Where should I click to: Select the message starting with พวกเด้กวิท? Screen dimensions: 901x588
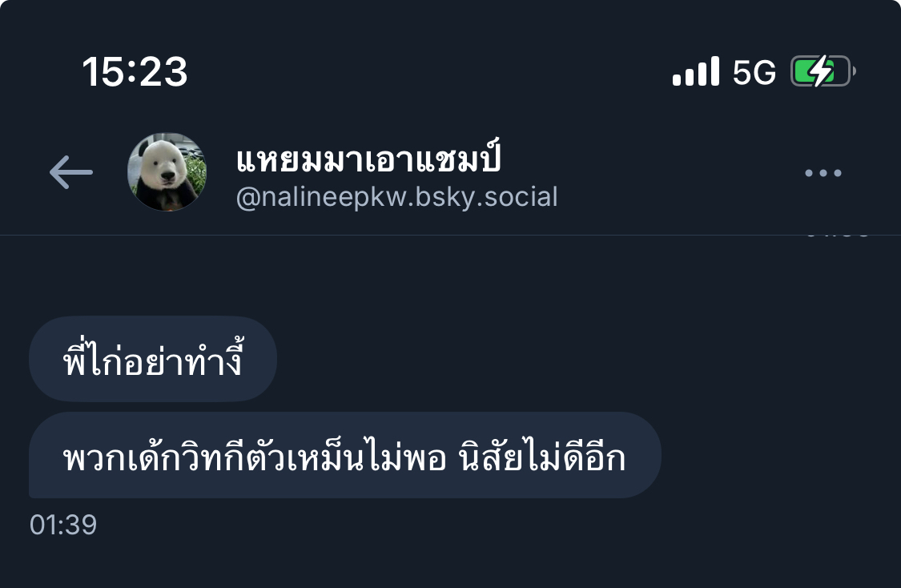[344, 455]
